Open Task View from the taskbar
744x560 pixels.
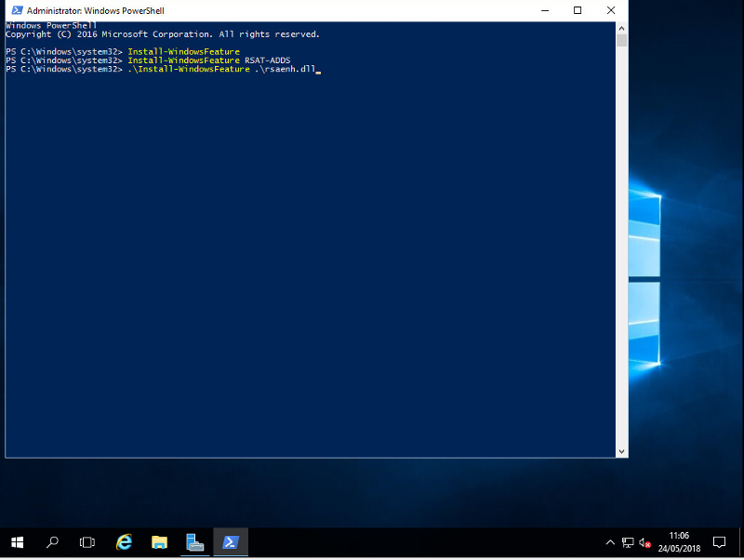point(87,541)
